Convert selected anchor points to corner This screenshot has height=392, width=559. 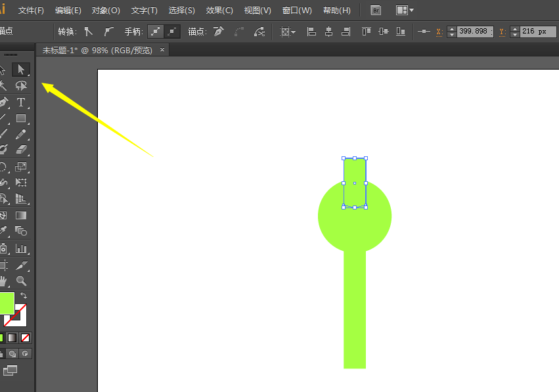click(89, 32)
